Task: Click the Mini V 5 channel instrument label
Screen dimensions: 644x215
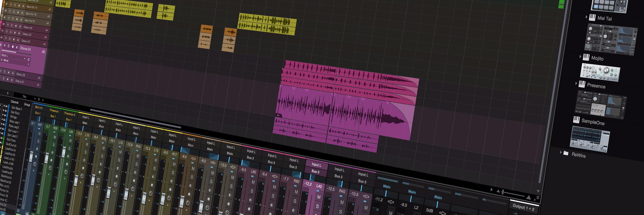Action: click(39, 108)
